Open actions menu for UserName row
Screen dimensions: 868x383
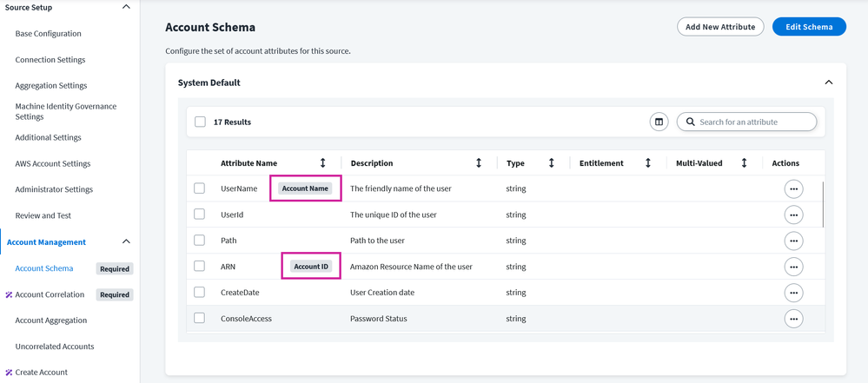pyautogui.click(x=794, y=188)
